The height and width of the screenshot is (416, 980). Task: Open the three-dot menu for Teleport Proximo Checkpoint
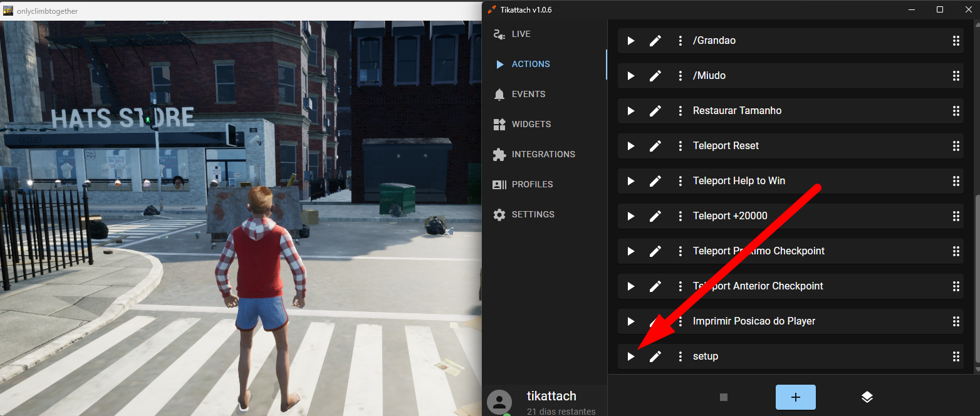(680, 251)
